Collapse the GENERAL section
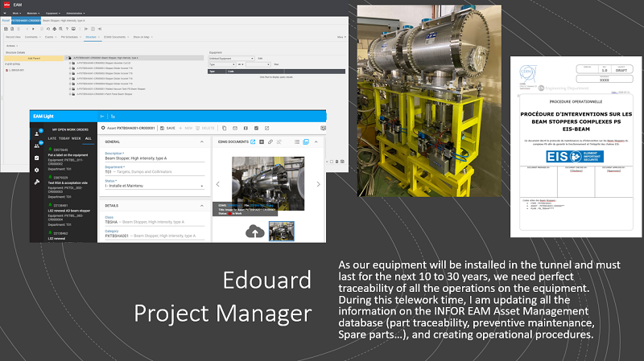 pyautogui.click(x=202, y=142)
